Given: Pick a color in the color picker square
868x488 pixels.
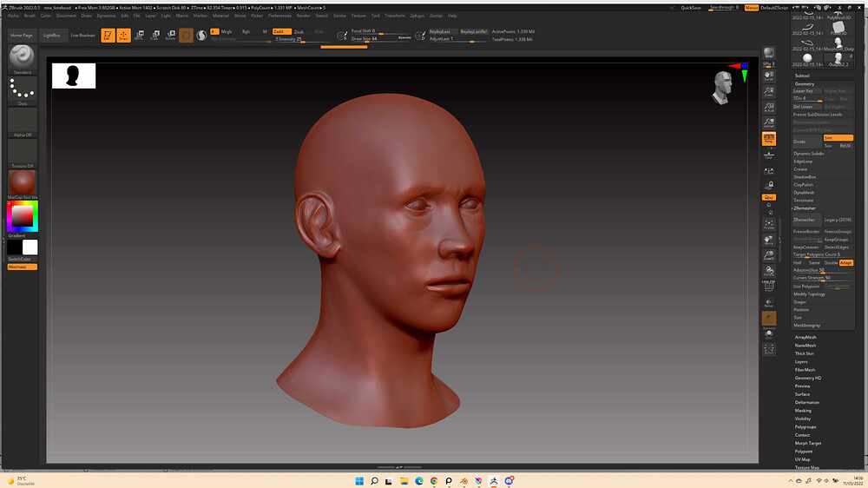Looking at the screenshot, I should pyautogui.click(x=23, y=216).
